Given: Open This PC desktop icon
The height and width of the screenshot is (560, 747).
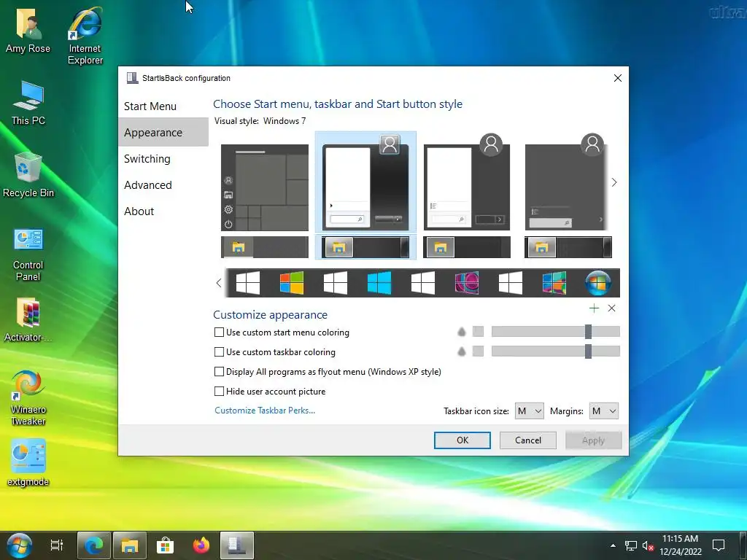Looking at the screenshot, I should point(28,103).
